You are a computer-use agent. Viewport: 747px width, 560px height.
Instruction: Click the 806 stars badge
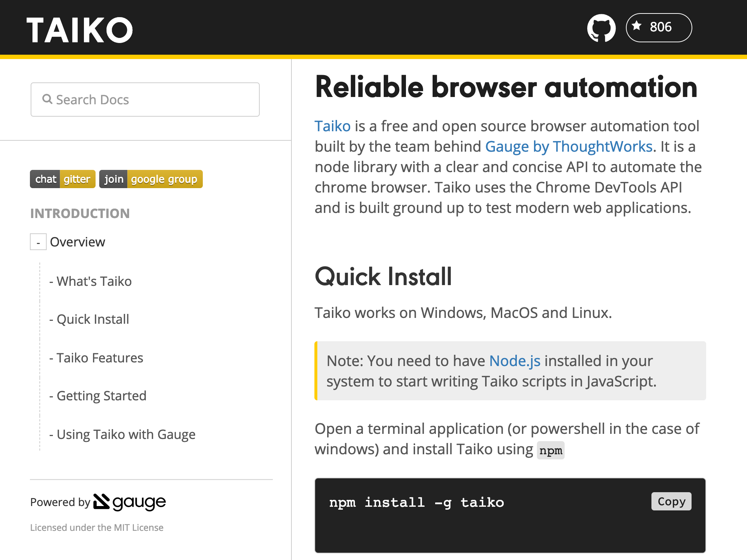click(x=659, y=28)
